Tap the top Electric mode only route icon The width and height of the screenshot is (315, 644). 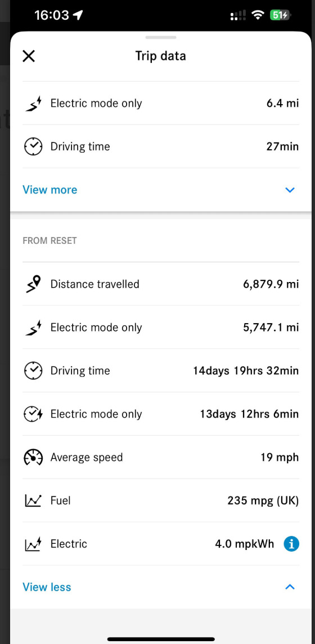pyautogui.click(x=33, y=103)
